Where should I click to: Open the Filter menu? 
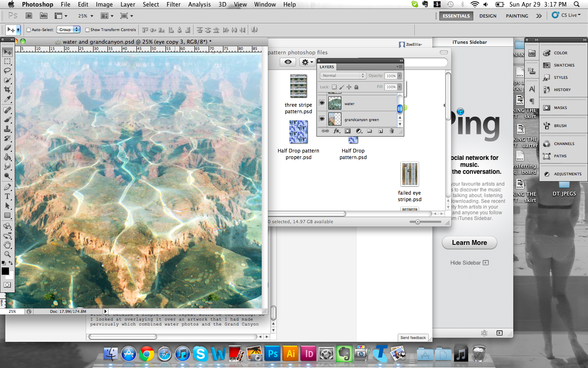click(x=174, y=4)
